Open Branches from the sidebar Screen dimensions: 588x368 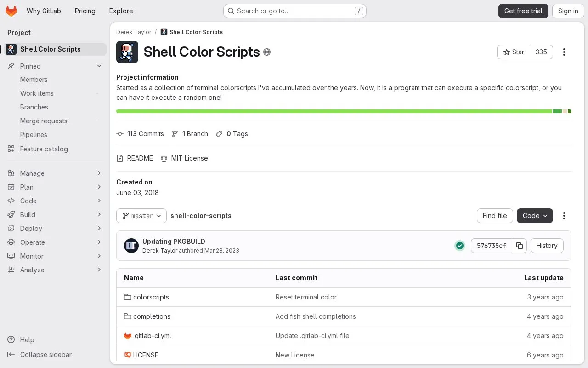55,107
